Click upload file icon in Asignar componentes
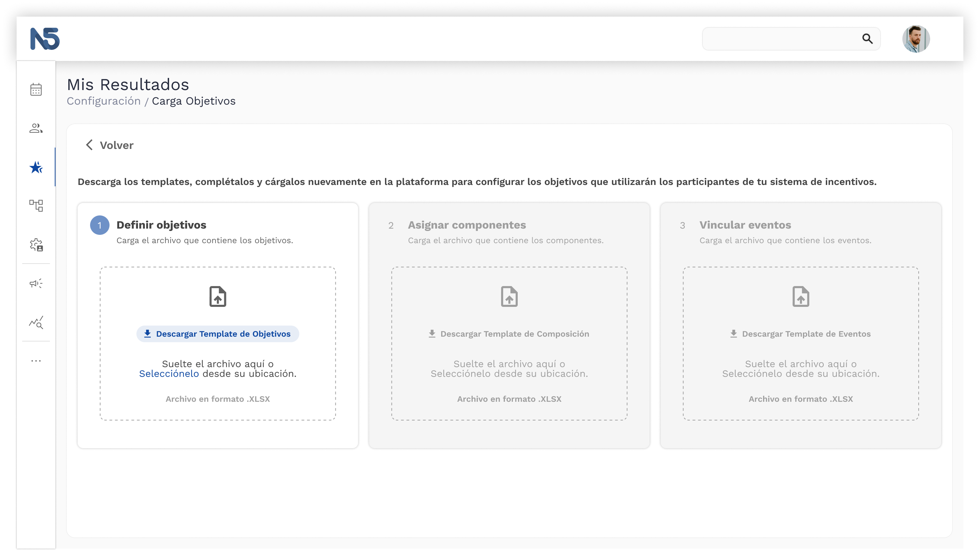The image size is (980, 550). click(509, 296)
